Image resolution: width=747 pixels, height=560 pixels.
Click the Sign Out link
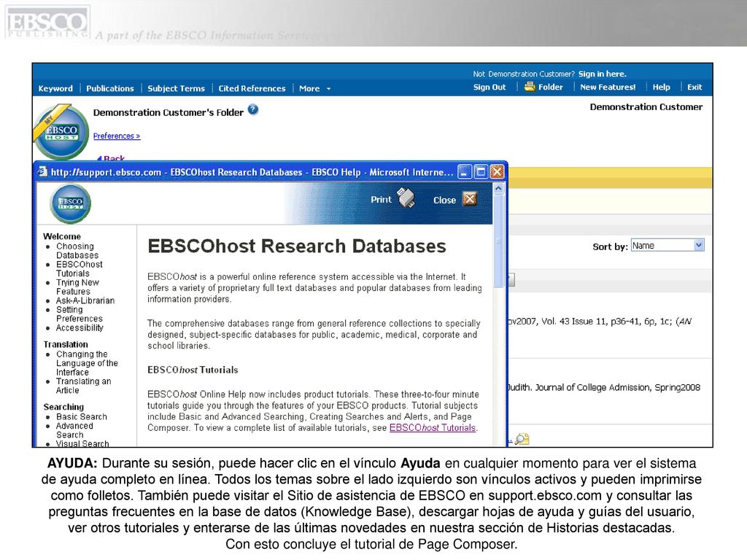click(489, 87)
